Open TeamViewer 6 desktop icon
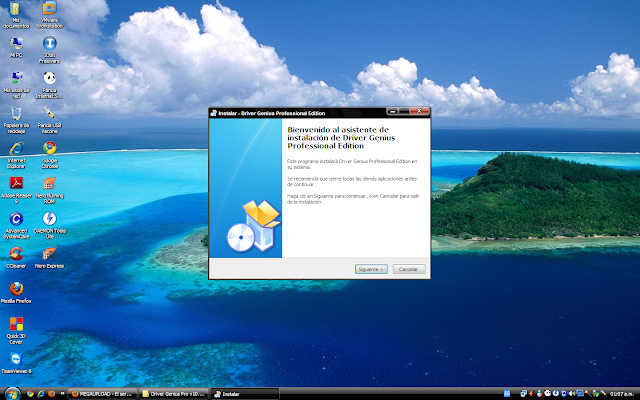The width and height of the screenshot is (640, 400). [16, 363]
